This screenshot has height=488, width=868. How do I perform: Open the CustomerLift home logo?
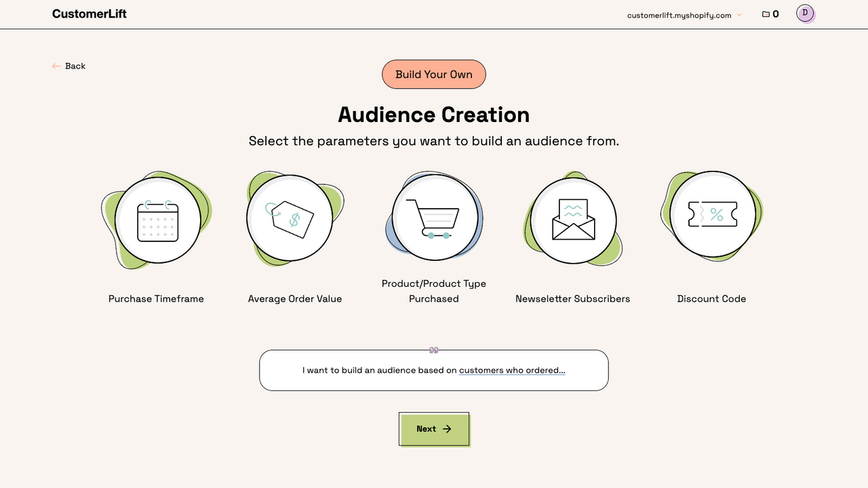pyautogui.click(x=89, y=14)
